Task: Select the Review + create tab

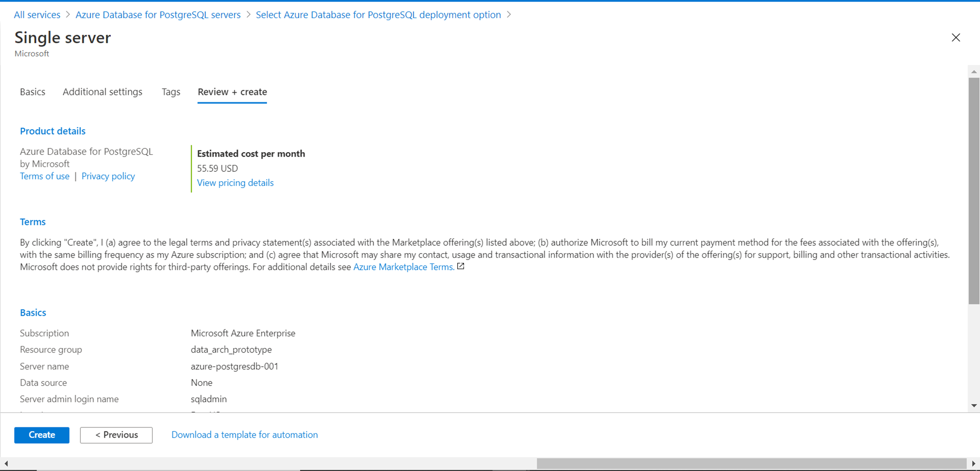Action: (x=232, y=92)
